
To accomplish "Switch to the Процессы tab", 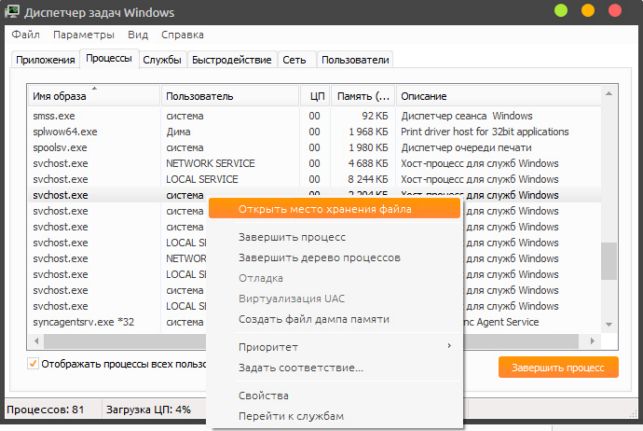I will [x=109, y=58].
